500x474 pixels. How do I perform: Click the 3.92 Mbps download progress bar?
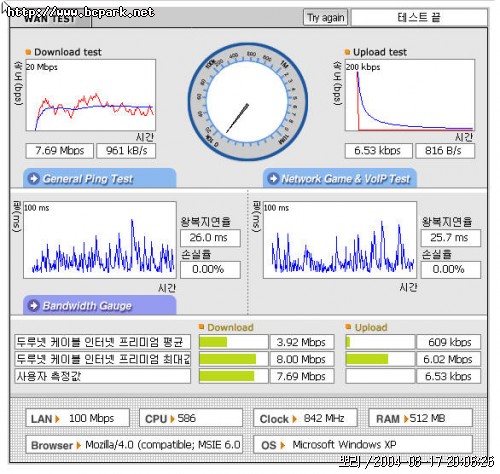(233, 342)
